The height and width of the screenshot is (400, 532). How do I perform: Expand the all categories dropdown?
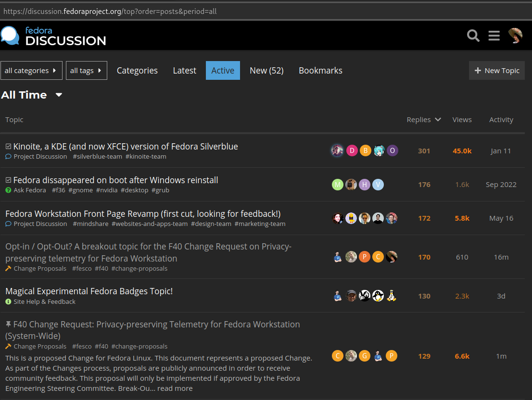click(31, 71)
